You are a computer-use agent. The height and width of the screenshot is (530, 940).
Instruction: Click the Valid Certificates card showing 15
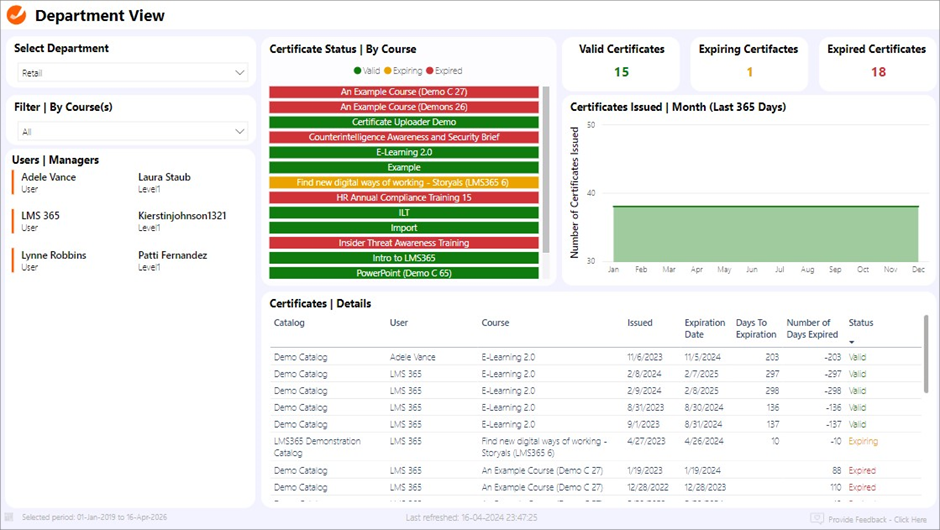coord(621,62)
